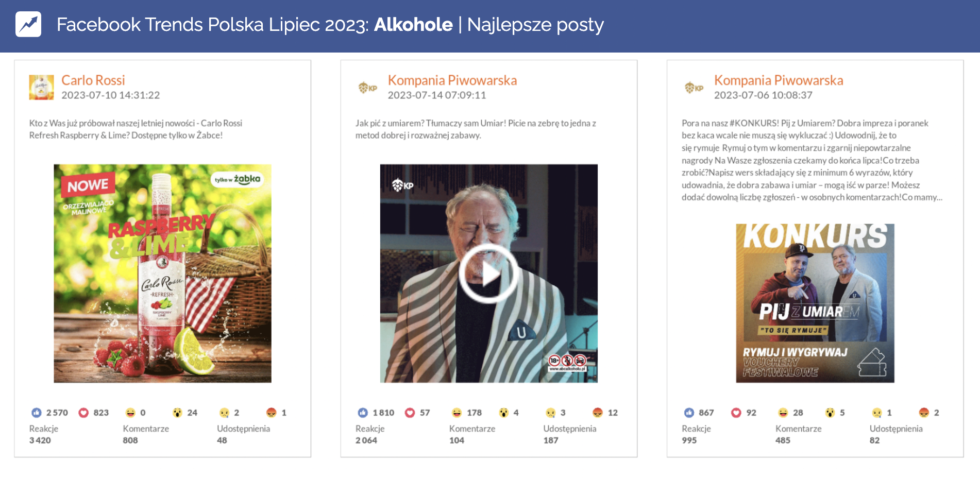Open the KONKURS contest image

[815, 303]
